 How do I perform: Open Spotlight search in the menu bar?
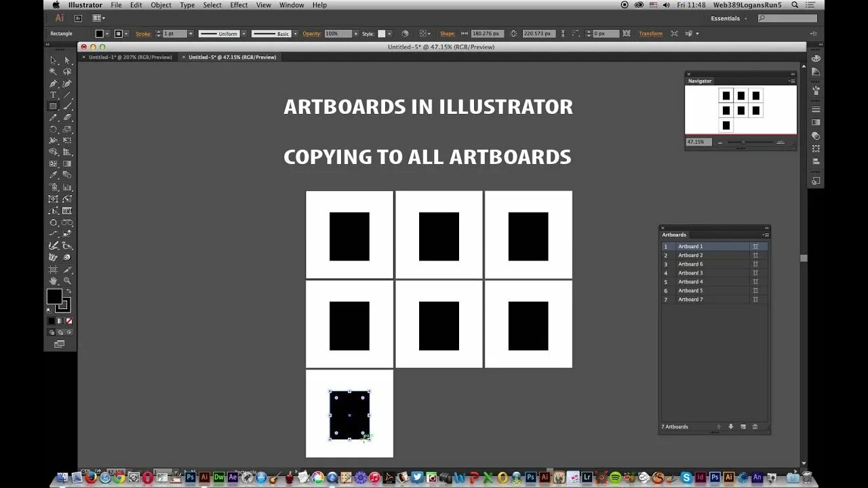pos(795,5)
